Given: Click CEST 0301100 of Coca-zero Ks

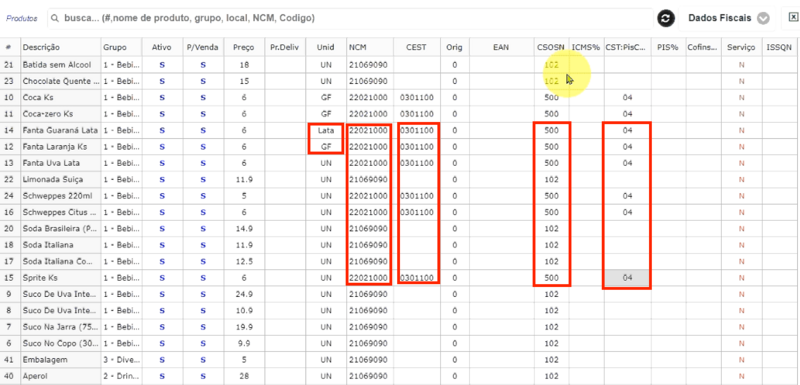Looking at the screenshot, I should pyautogui.click(x=417, y=114).
